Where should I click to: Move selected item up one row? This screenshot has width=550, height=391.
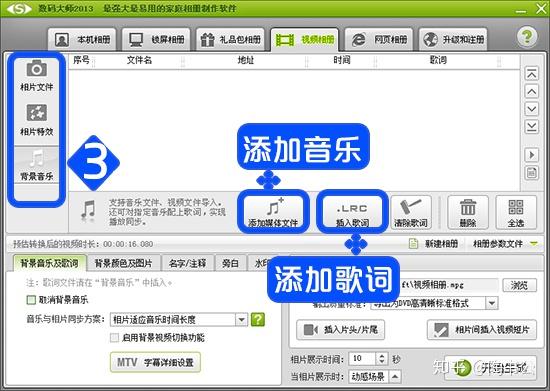click(532, 92)
